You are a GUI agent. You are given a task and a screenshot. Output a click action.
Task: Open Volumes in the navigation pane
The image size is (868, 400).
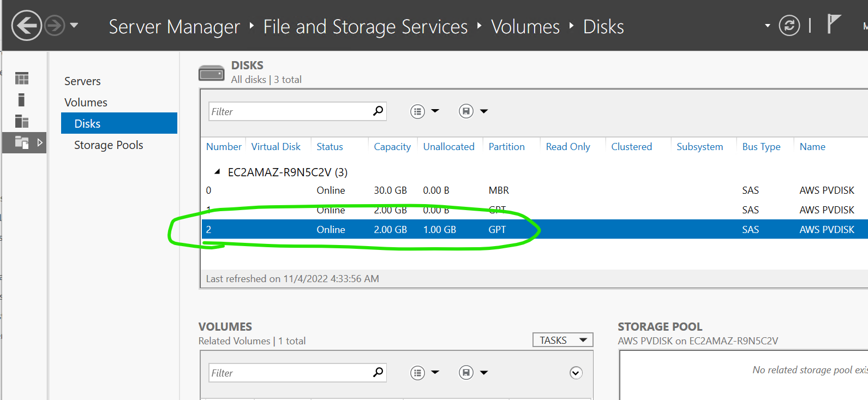(86, 103)
